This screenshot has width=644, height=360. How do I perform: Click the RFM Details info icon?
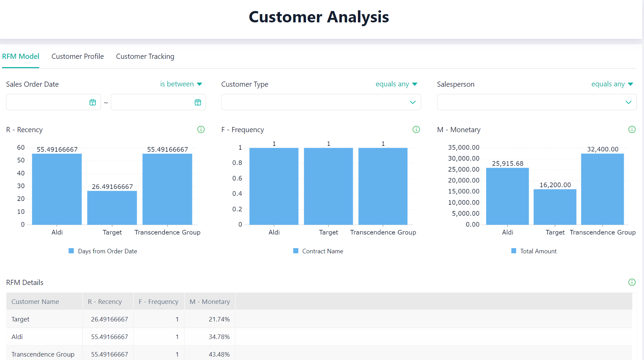632,282
